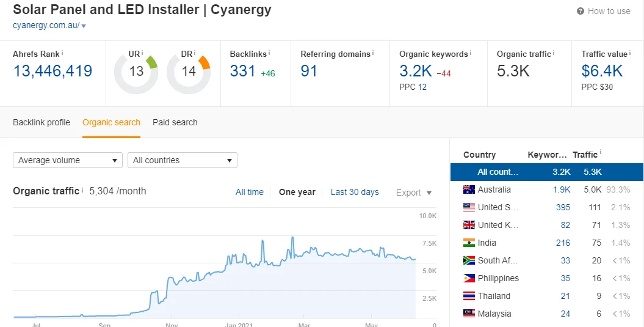The height and width of the screenshot is (327, 644).
Task: Click the UR info icon
Action: (x=142, y=53)
